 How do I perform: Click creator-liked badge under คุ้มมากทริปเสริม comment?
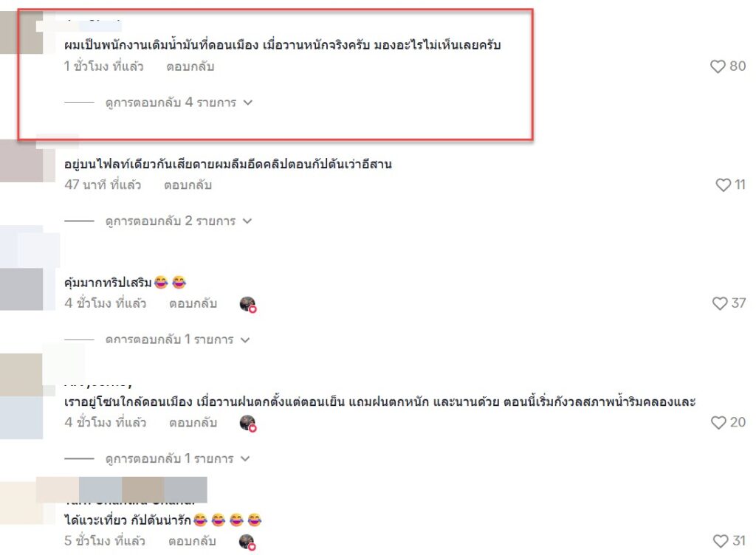pyautogui.click(x=248, y=305)
